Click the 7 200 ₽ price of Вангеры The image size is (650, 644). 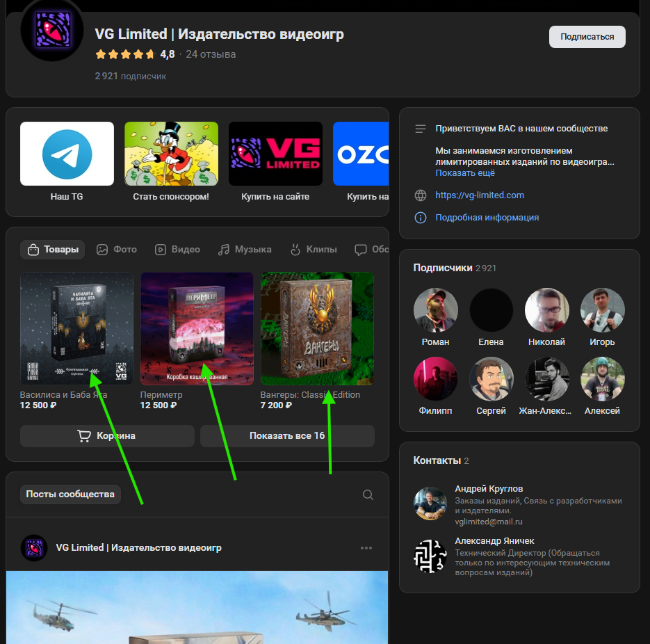pos(276,405)
